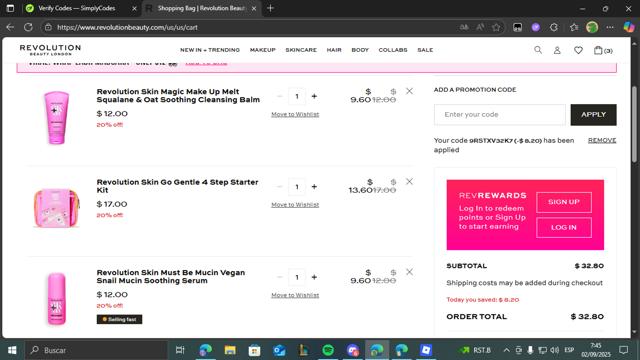Click Go Gentle Starter Kit thumbnail
This screenshot has width=640, height=360.
56,208
